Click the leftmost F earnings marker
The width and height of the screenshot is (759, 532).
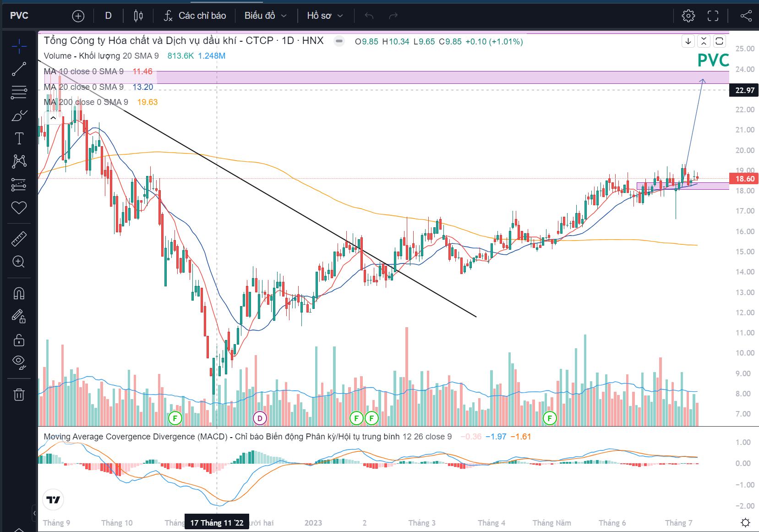(175, 418)
